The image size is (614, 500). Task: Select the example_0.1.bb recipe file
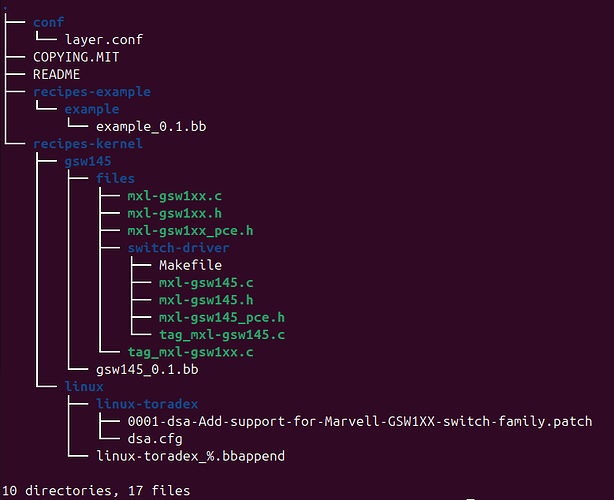pos(151,127)
